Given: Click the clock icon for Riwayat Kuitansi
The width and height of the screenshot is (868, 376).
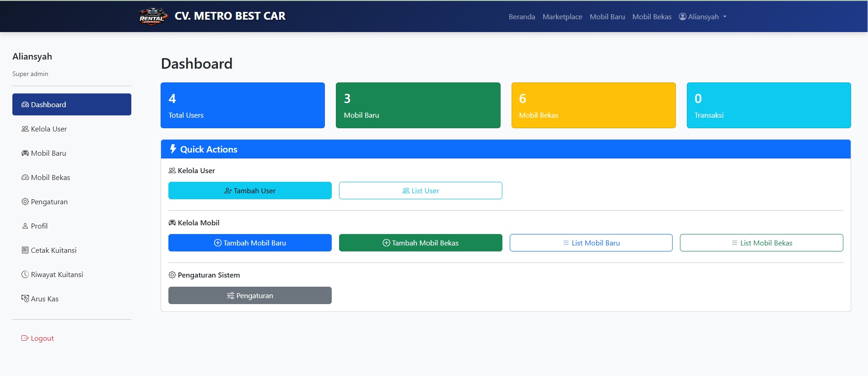Looking at the screenshot, I should click(x=25, y=275).
